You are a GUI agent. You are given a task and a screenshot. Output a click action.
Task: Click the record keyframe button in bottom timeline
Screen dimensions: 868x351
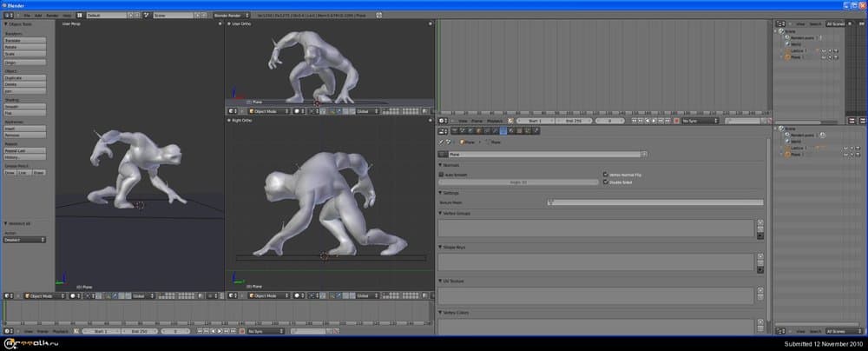[x=240, y=331]
